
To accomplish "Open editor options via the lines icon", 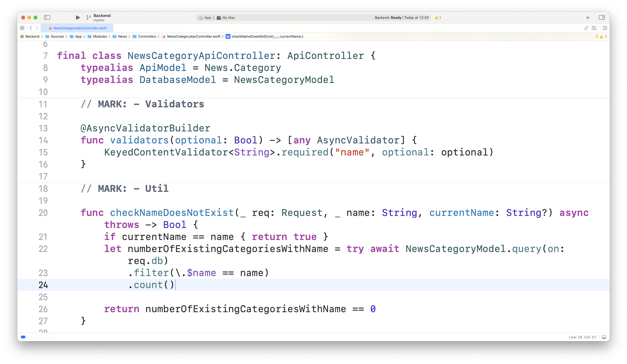I will (594, 28).
